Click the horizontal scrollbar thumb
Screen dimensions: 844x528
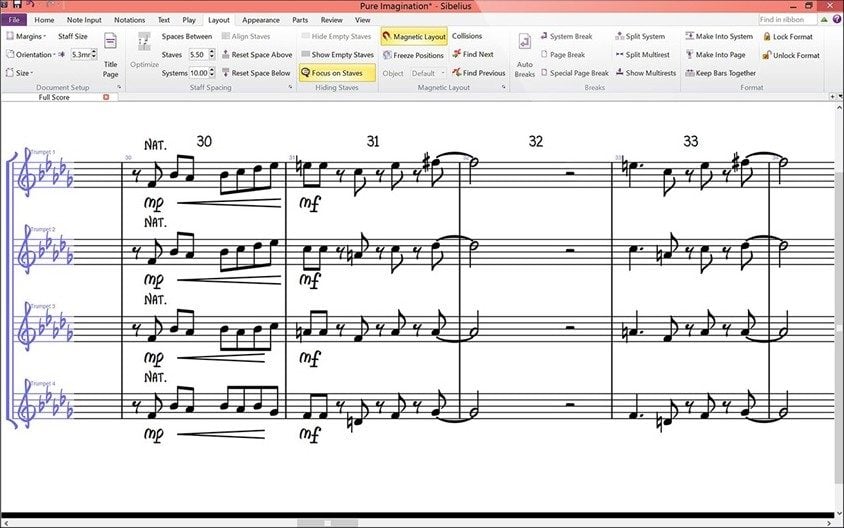pos(327,523)
